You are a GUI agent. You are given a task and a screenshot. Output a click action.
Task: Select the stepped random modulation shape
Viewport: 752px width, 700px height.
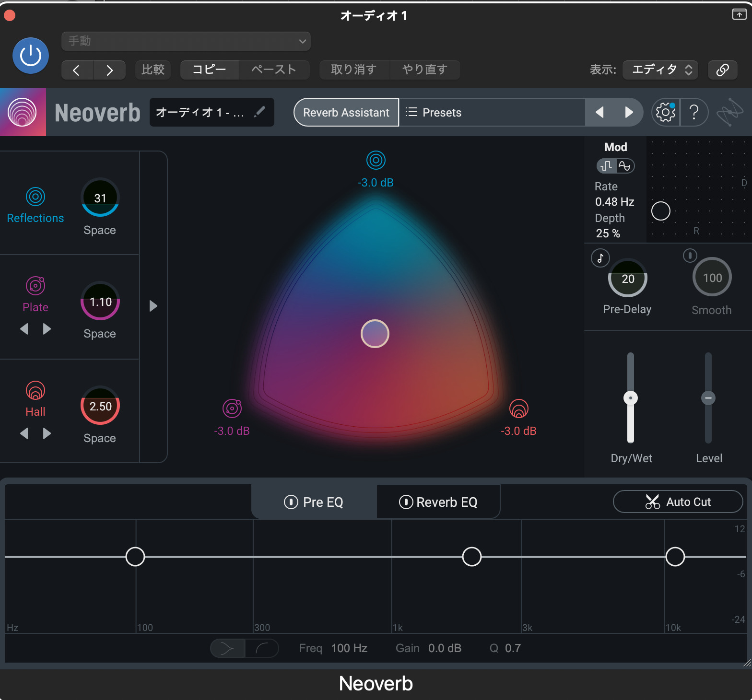point(607,166)
